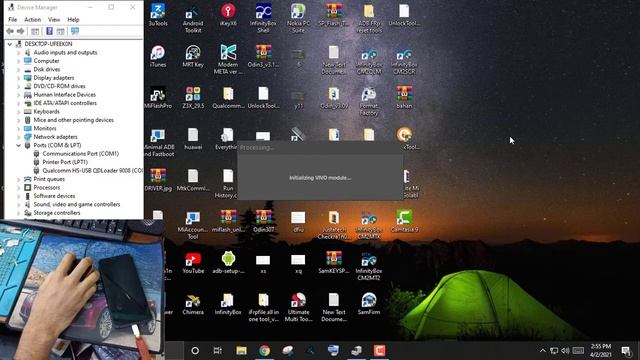Open Task View from the taskbar
640x360 pixels.
218,351
